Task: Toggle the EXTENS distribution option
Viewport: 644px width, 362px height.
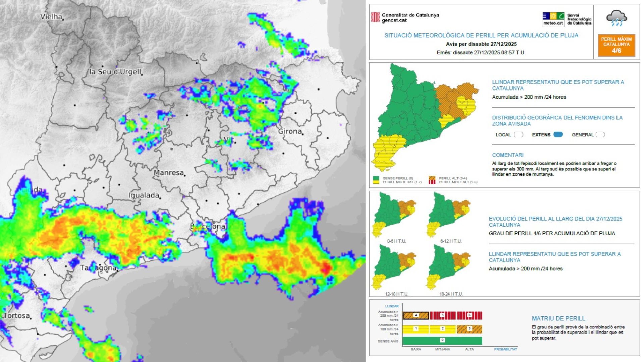Action: pos(558,135)
